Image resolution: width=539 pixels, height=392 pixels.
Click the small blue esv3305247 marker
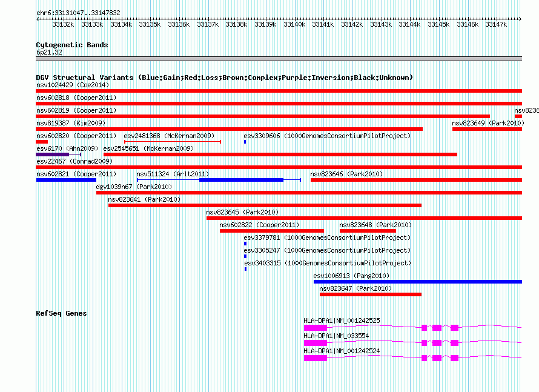coord(245,256)
